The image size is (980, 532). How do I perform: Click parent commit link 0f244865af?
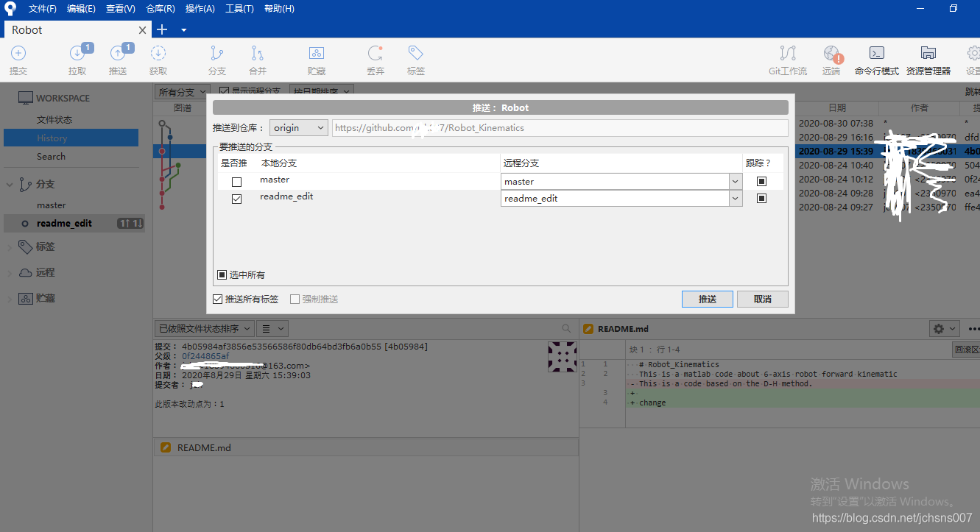(x=205, y=356)
